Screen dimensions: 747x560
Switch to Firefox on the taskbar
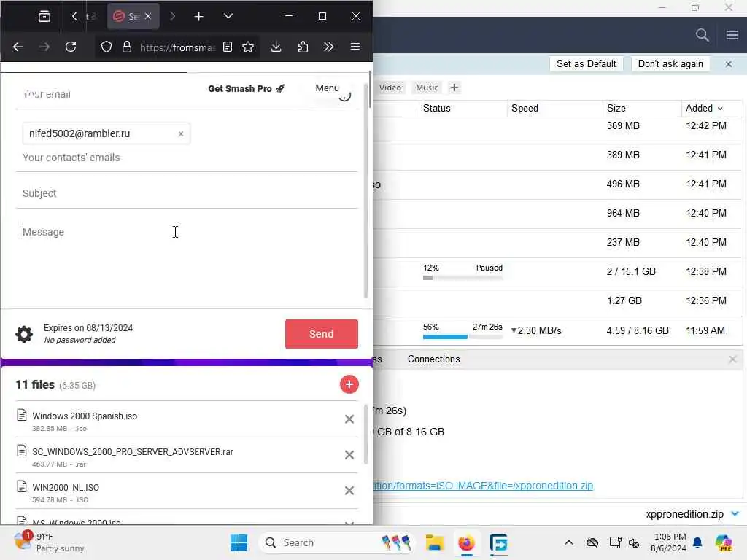[466, 542]
